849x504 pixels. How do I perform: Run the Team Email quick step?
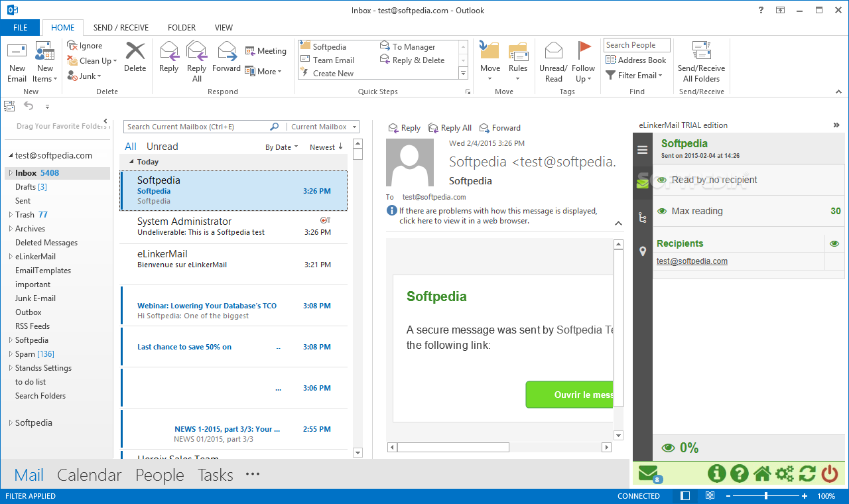point(328,60)
